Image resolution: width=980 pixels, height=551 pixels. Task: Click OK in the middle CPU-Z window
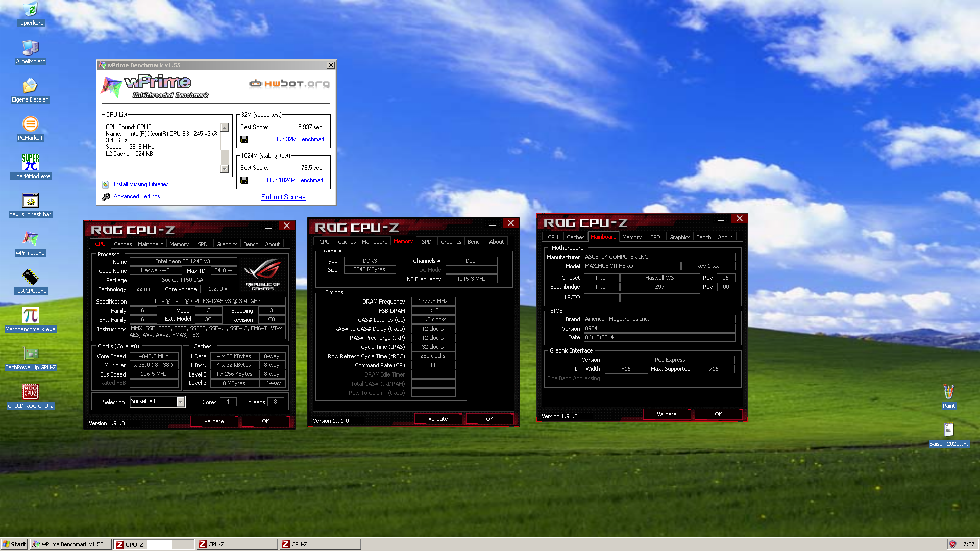pyautogui.click(x=489, y=419)
